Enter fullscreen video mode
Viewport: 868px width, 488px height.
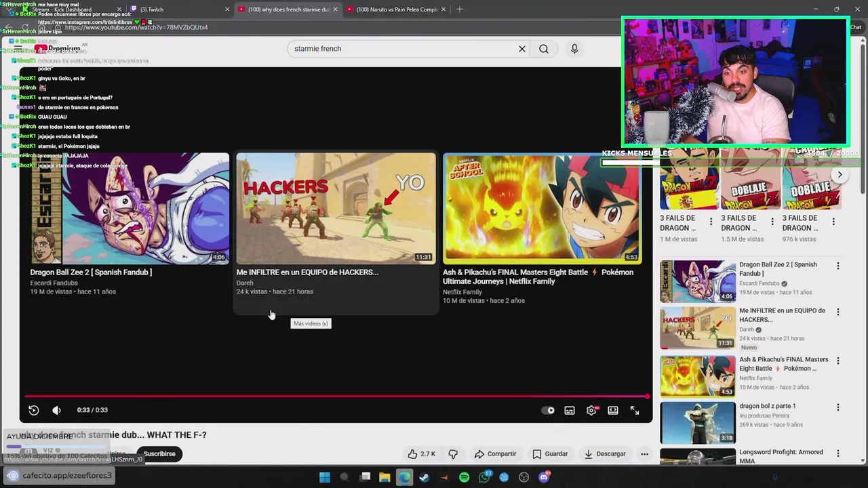click(635, 410)
